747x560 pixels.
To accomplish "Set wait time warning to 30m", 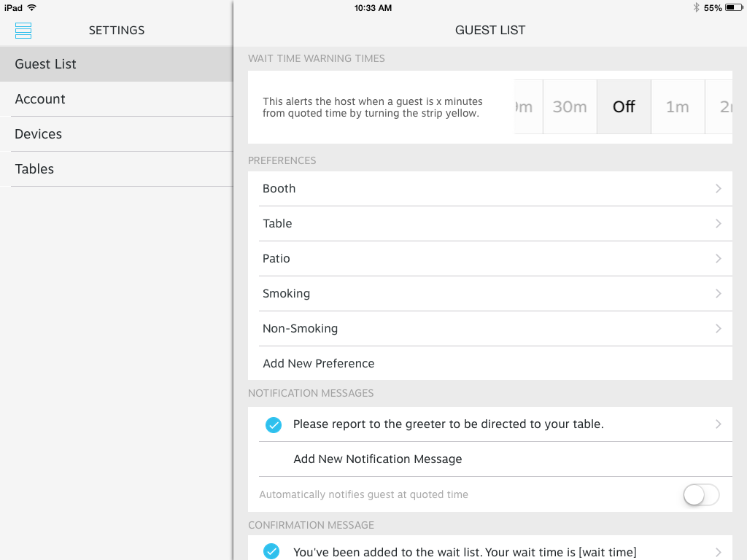I will pos(570,106).
